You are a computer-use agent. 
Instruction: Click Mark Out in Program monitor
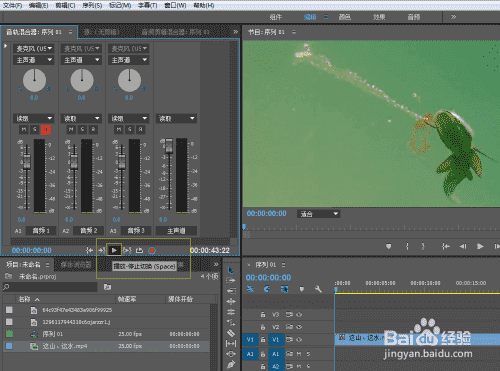[x=423, y=246]
